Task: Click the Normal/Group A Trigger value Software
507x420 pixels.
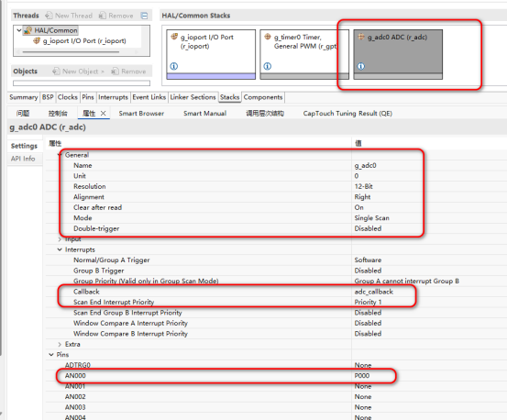Action: pos(368,260)
